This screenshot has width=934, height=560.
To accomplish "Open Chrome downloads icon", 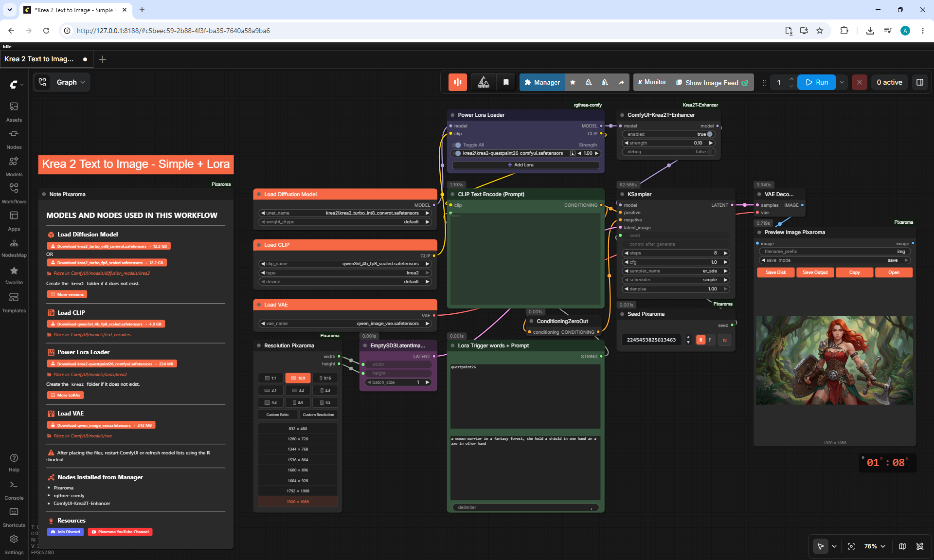I will click(870, 31).
